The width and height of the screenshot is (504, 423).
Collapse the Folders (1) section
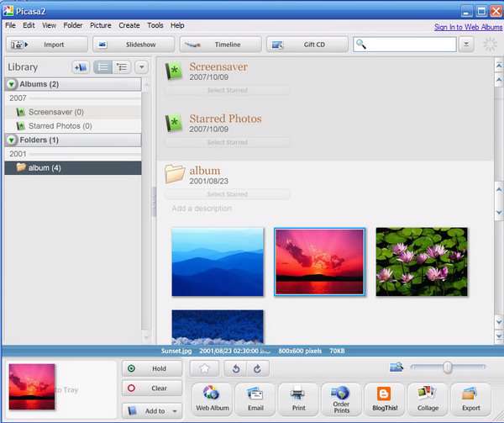(x=11, y=140)
